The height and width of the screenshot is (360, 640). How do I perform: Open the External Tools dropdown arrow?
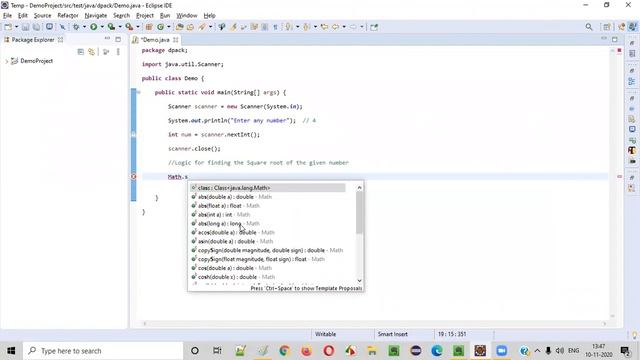pos(138,27)
